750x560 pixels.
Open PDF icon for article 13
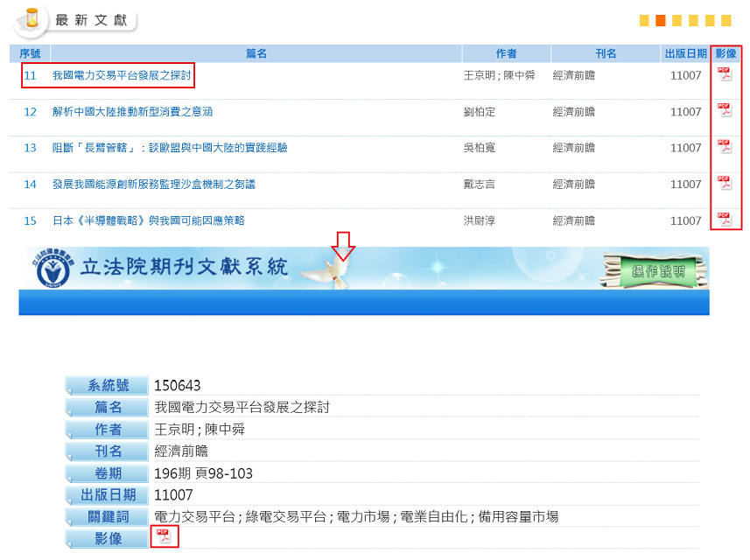coord(725,147)
